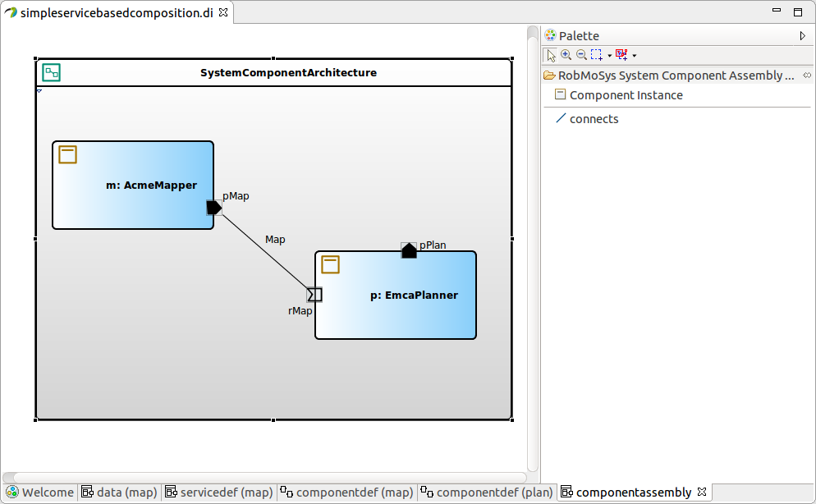Pick the Component Instance palette tool
This screenshot has width=816, height=504.
pos(626,95)
